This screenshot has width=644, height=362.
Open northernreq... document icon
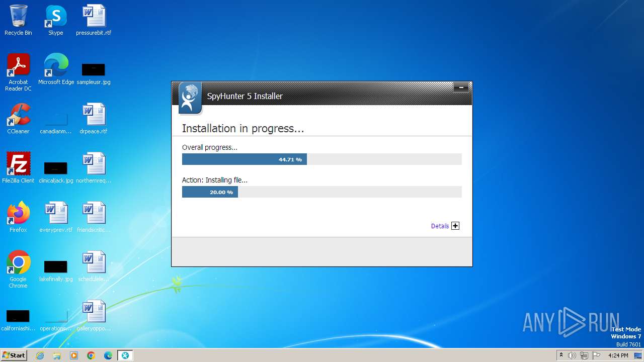point(94,168)
